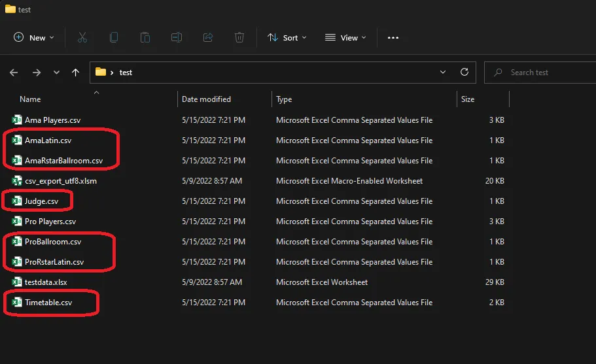Navigate back using the left arrow
The image size is (596, 364).
(x=14, y=73)
